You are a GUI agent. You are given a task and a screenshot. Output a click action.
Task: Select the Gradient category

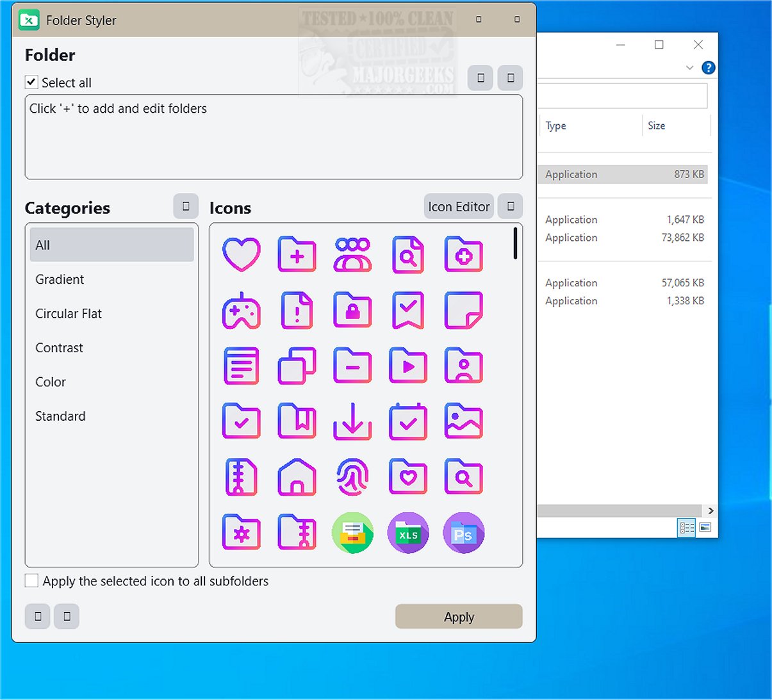pyautogui.click(x=59, y=279)
